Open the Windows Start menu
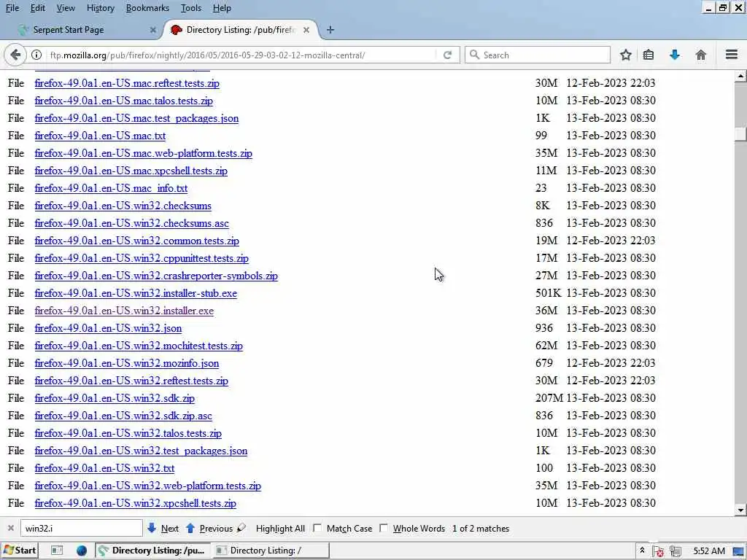 (x=20, y=551)
